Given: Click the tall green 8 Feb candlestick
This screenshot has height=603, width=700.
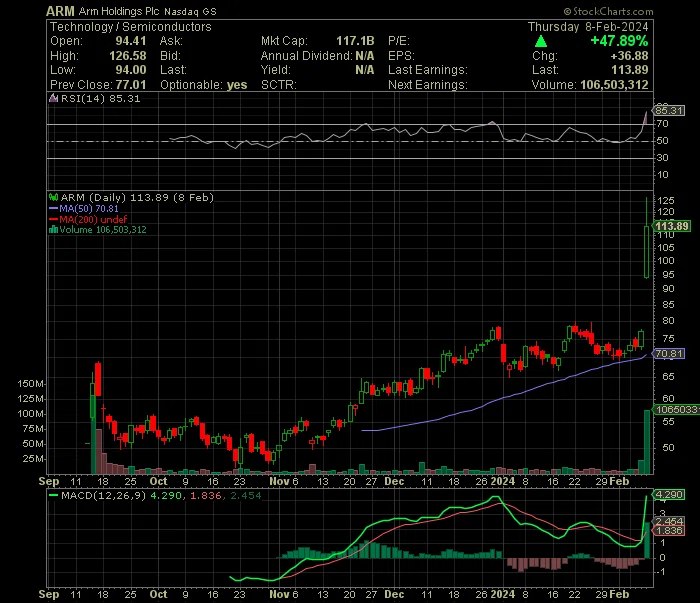Looking at the screenshot, I should pyautogui.click(x=646, y=252).
